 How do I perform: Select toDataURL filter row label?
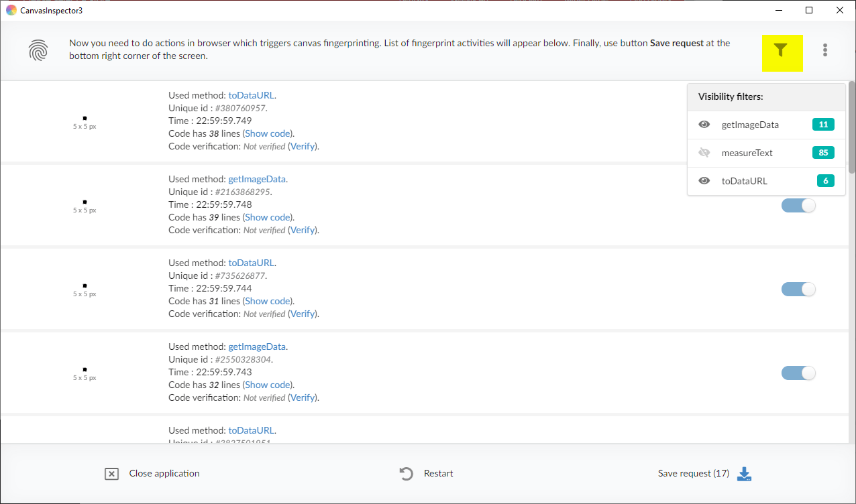744,181
